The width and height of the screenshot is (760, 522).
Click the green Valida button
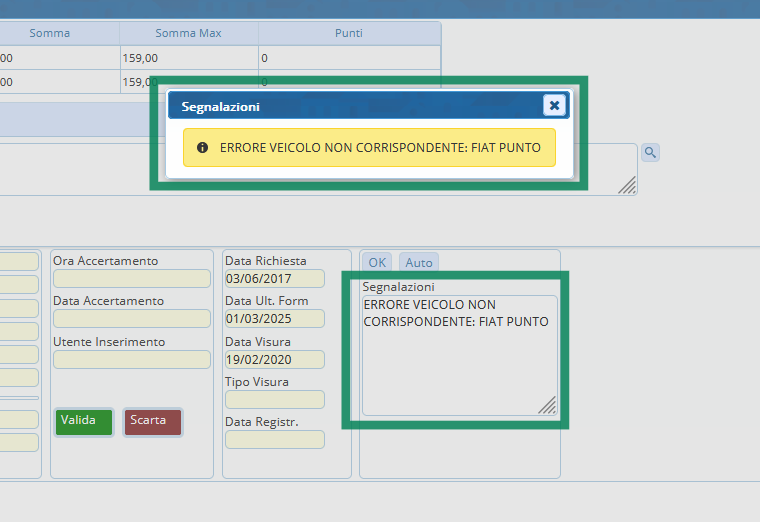[84, 422]
